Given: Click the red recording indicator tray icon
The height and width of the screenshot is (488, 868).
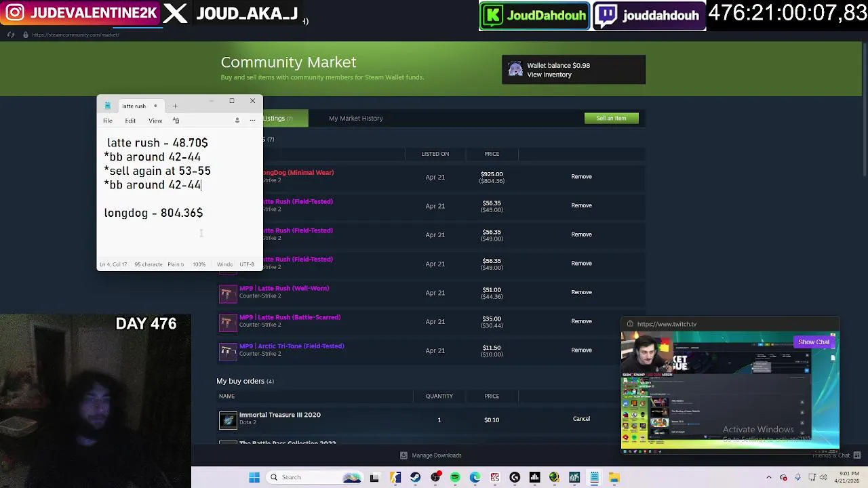Looking at the screenshot, I should point(784,477).
